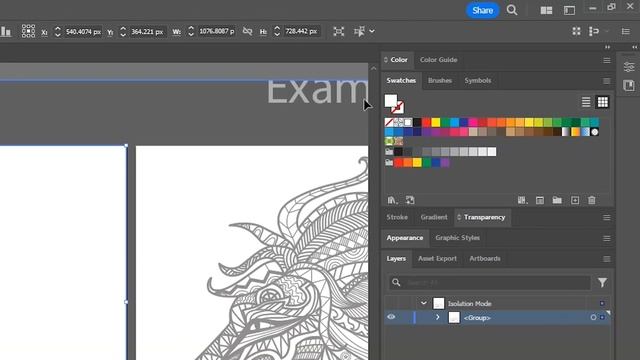The height and width of the screenshot is (360, 640).
Task: Open the Asset Export tab
Action: (x=437, y=258)
